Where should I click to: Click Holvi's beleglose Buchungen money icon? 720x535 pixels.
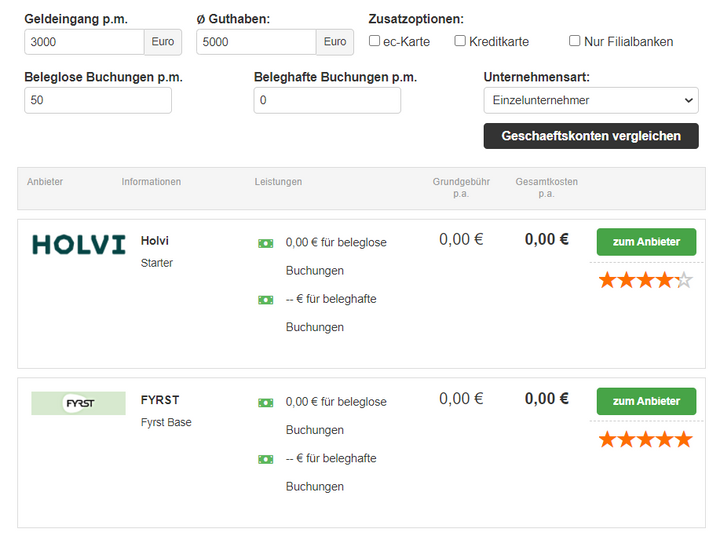pos(265,243)
